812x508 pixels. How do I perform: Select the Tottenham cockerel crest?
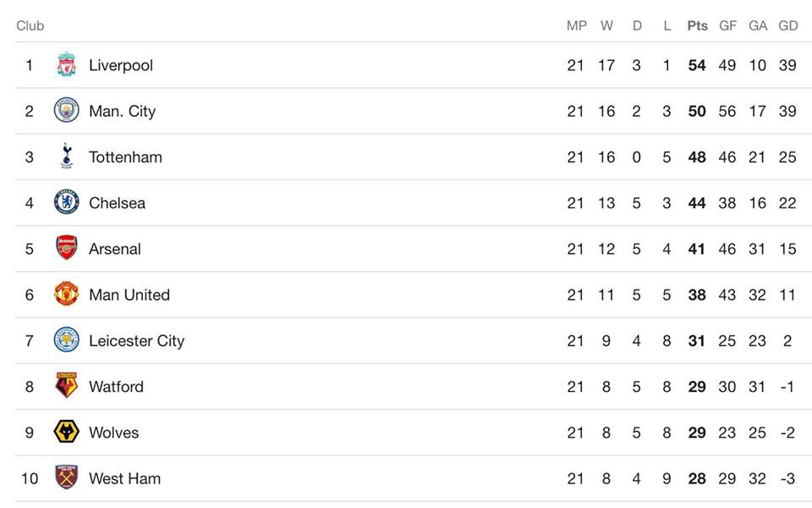(x=66, y=156)
